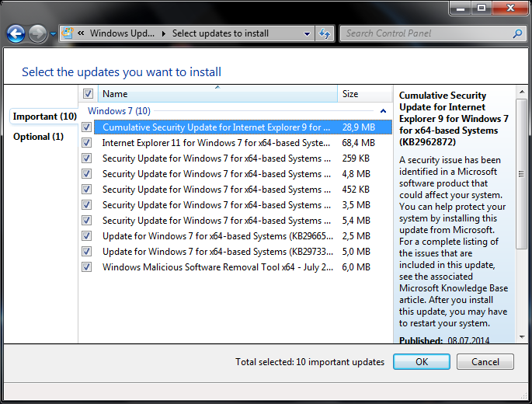Uncheck the 5,4 MB Security Update checkbox
The image size is (532, 404).
(86, 221)
